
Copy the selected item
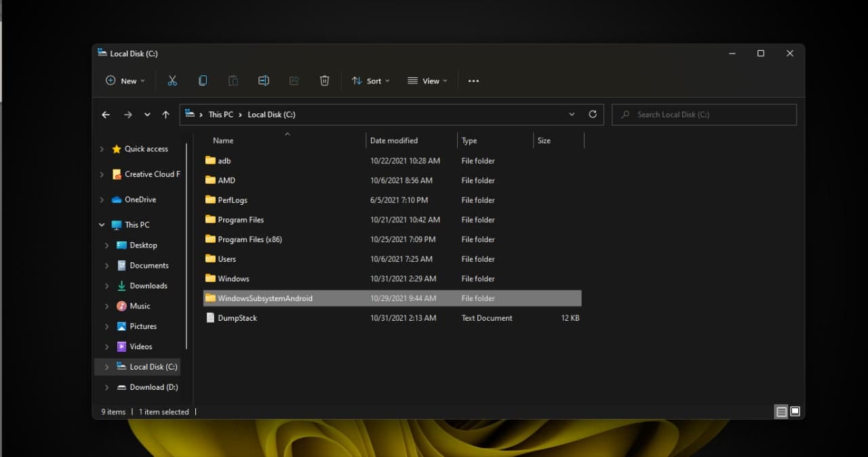pos(203,81)
